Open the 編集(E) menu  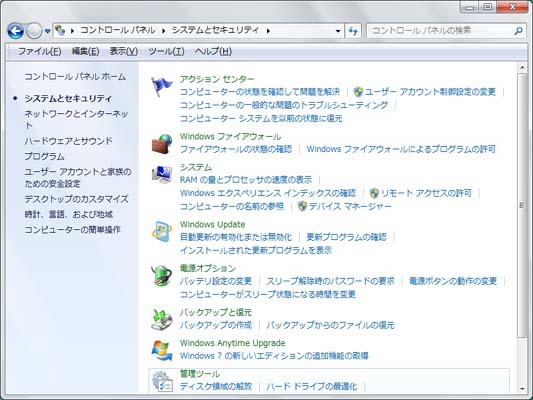[85, 51]
